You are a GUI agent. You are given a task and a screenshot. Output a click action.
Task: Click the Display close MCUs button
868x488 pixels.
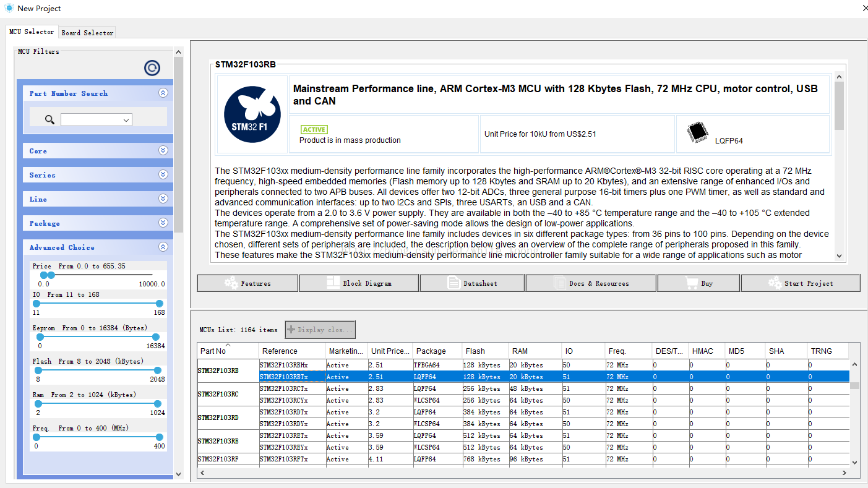tap(320, 330)
